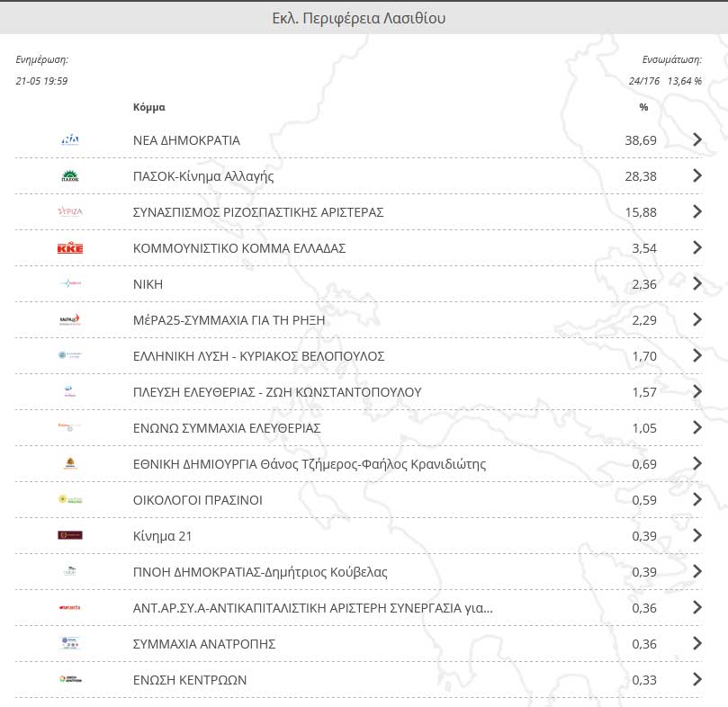The width and height of the screenshot is (728, 707).
Task: Click the NIKH party logo
Action: point(70,283)
